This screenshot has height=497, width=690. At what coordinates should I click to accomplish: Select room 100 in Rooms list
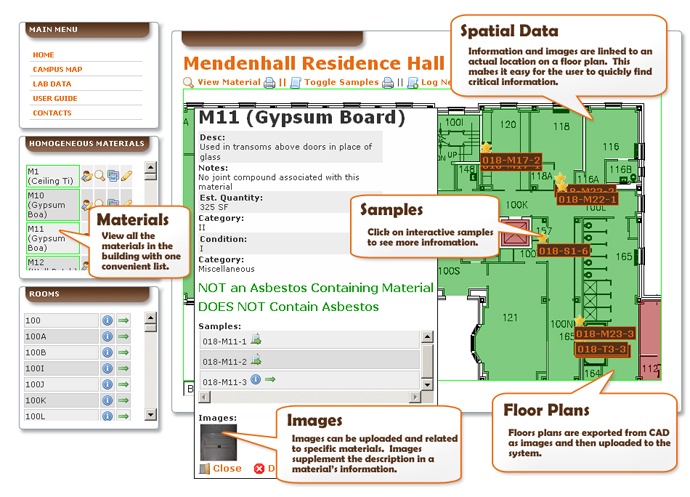tap(61, 320)
